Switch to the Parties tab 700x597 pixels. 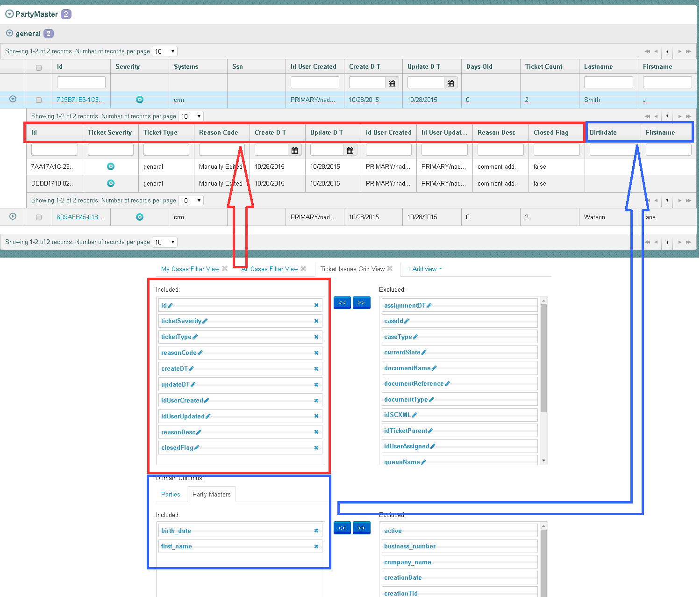pyautogui.click(x=171, y=494)
